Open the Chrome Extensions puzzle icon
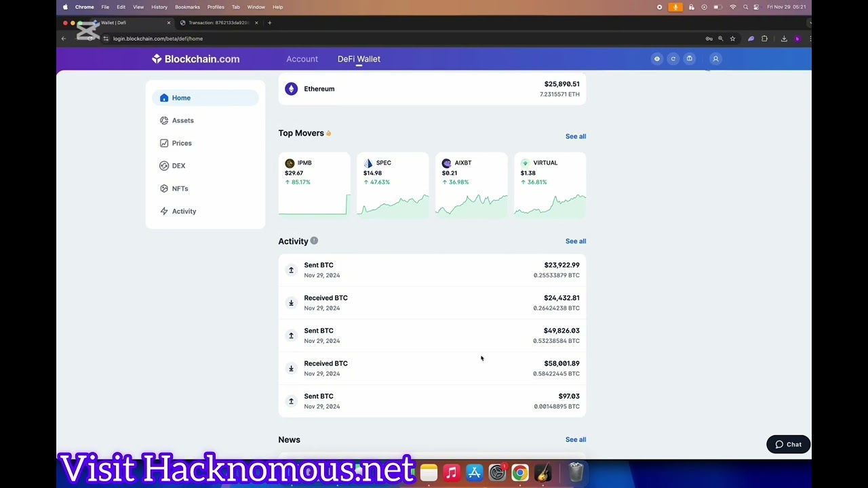Viewport: 868px width, 488px height. click(764, 39)
